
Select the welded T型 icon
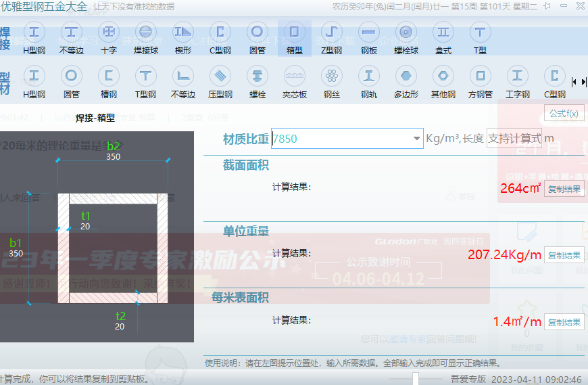point(480,39)
